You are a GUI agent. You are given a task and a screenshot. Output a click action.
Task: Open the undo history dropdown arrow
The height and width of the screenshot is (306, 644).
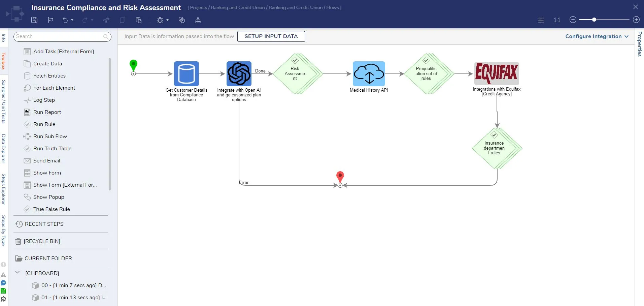(x=72, y=20)
